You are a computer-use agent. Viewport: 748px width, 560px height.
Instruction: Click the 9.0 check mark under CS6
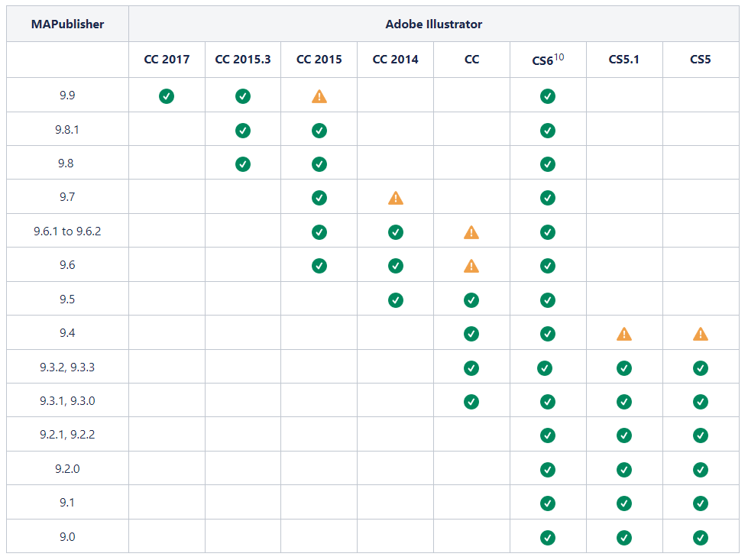[548, 538]
